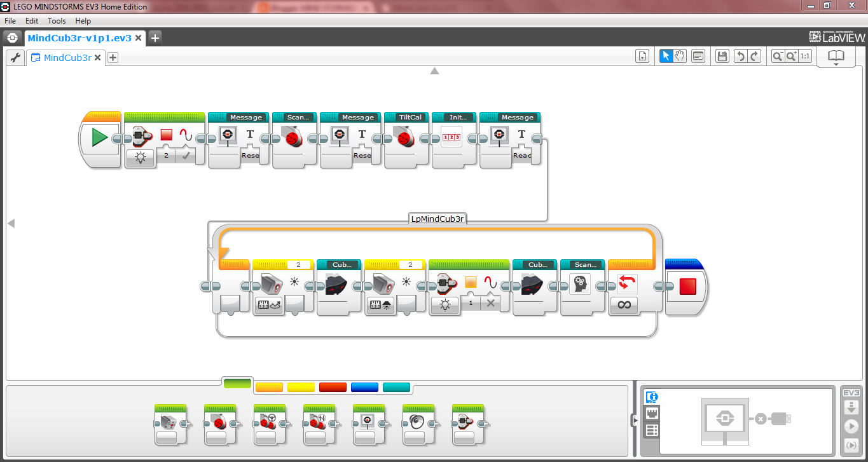Add a new program tab
The image size is (868, 462).
point(113,58)
